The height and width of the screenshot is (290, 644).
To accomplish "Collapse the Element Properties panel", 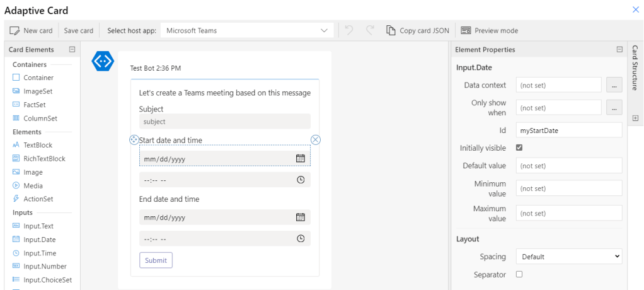I will [x=619, y=50].
